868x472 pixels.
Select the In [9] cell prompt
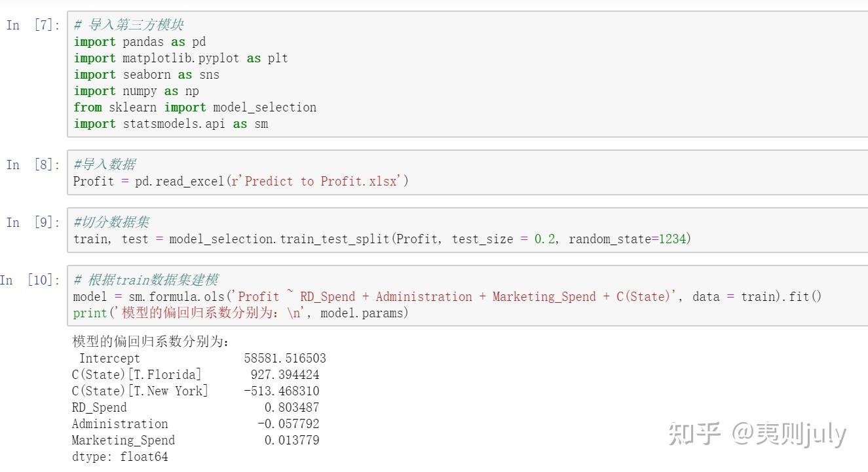click(33, 223)
